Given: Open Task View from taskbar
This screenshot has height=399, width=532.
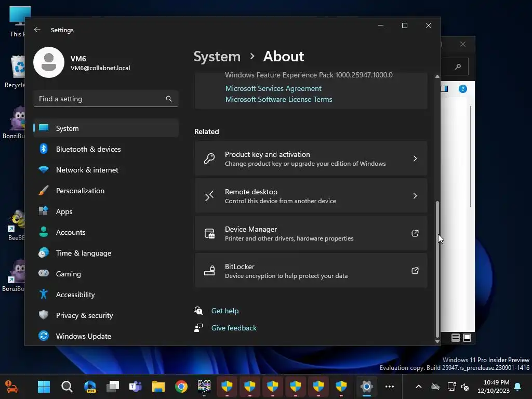Looking at the screenshot, I should click(113, 387).
